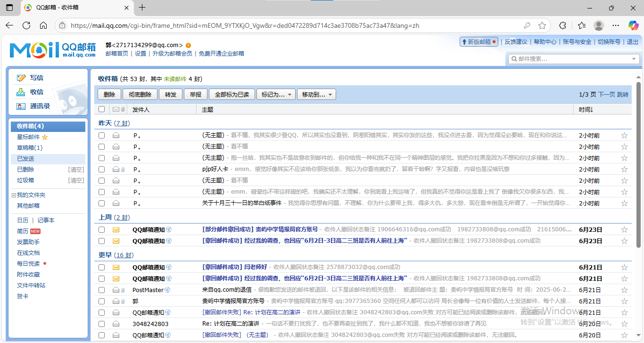Click the 转发 button
The image size is (644, 343).
[171, 94]
